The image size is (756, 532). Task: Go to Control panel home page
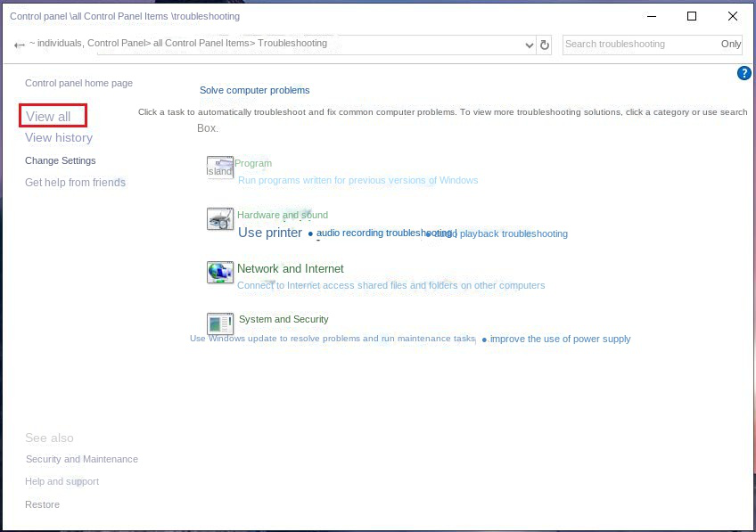pyautogui.click(x=78, y=84)
